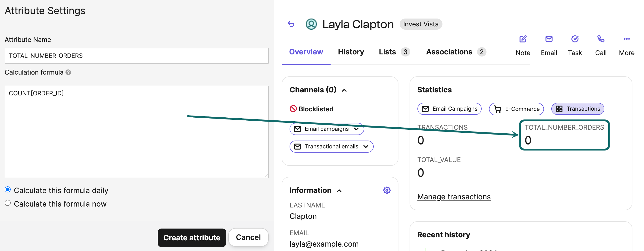Viewport: 644px width, 251px height.
Task: Click the Clapton last name value
Action: [303, 216]
